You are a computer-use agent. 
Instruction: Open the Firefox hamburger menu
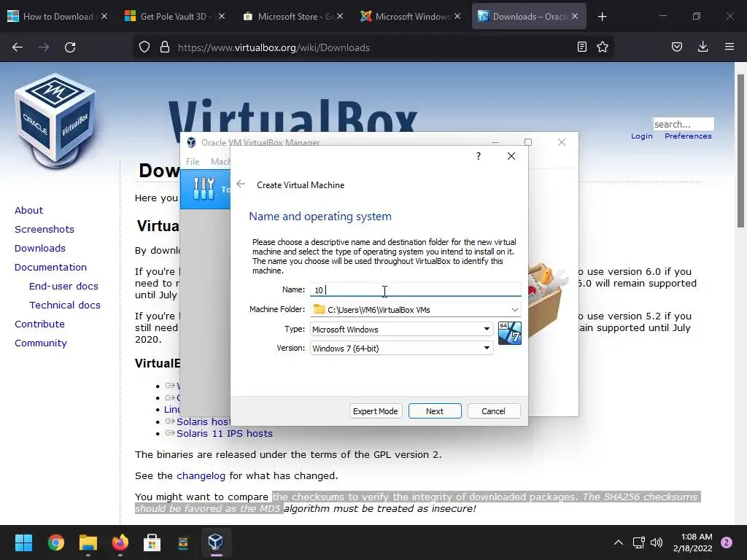pos(729,47)
